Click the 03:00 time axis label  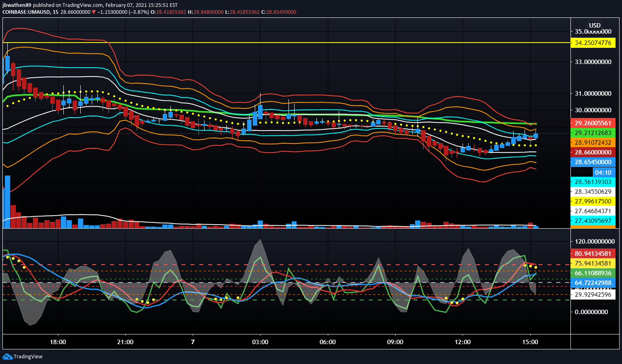(x=260, y=342)
